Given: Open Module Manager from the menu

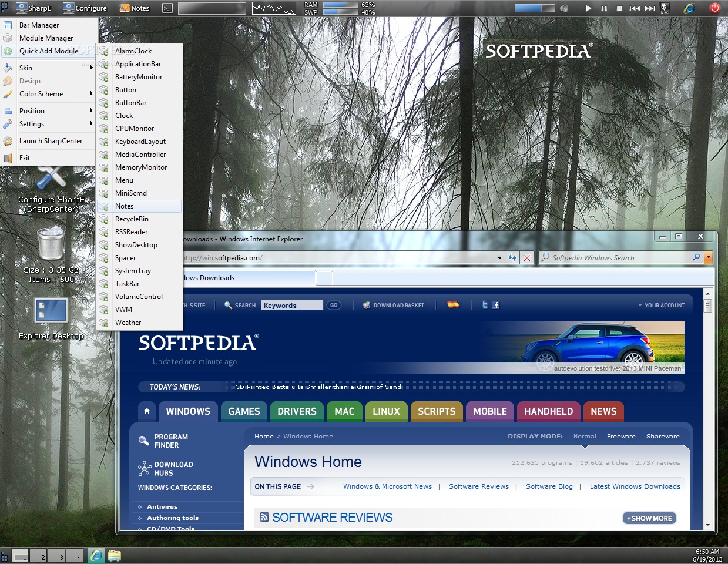Looking at the screenshot, I should click(x=49, y=38).
